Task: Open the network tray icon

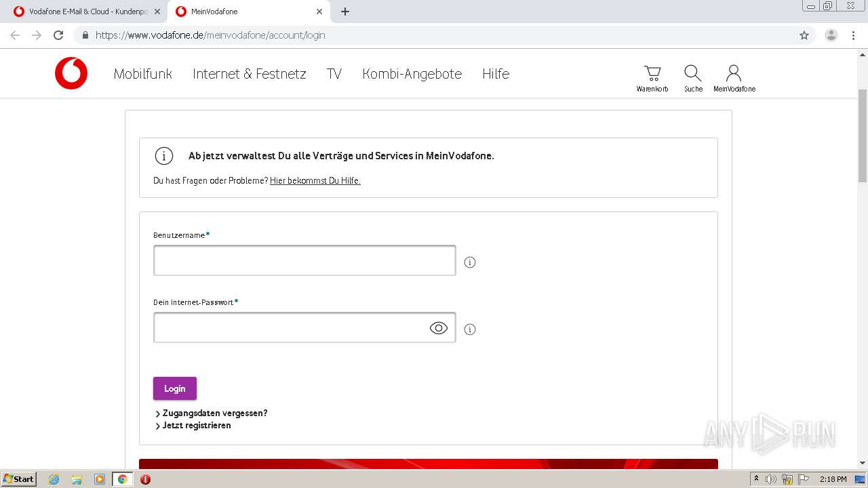Action: pos(787,479)
